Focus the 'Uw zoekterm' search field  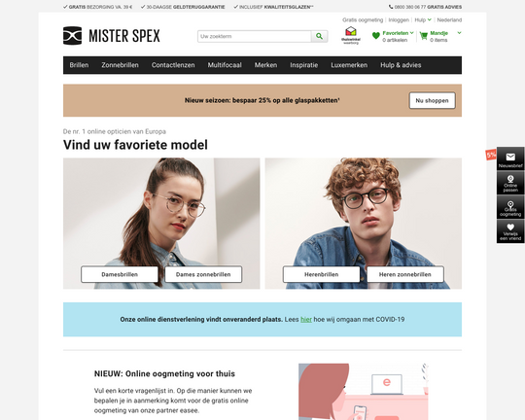tap(255, 36)
